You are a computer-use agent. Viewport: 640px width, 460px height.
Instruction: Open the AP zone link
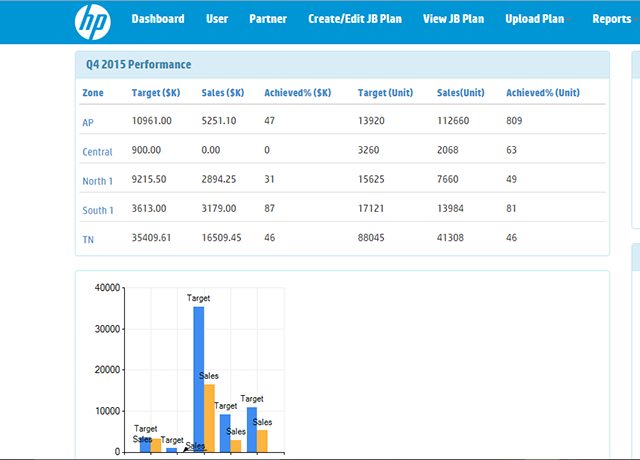(88, 122)
